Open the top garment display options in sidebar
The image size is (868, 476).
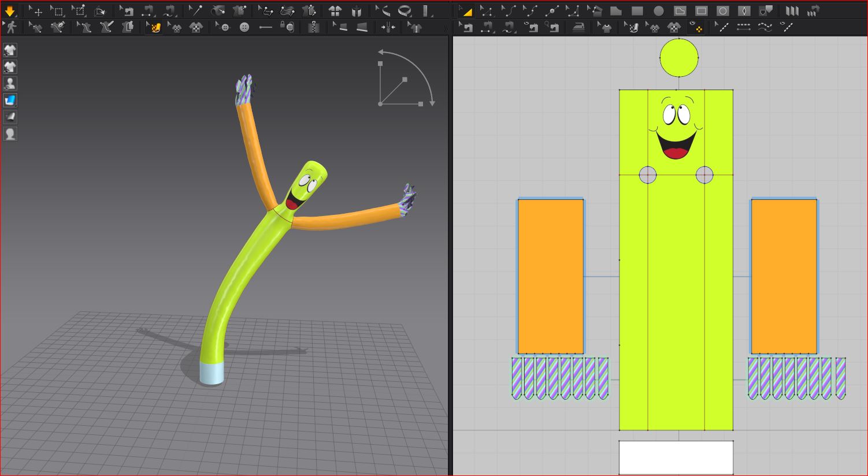coord(10,50)
